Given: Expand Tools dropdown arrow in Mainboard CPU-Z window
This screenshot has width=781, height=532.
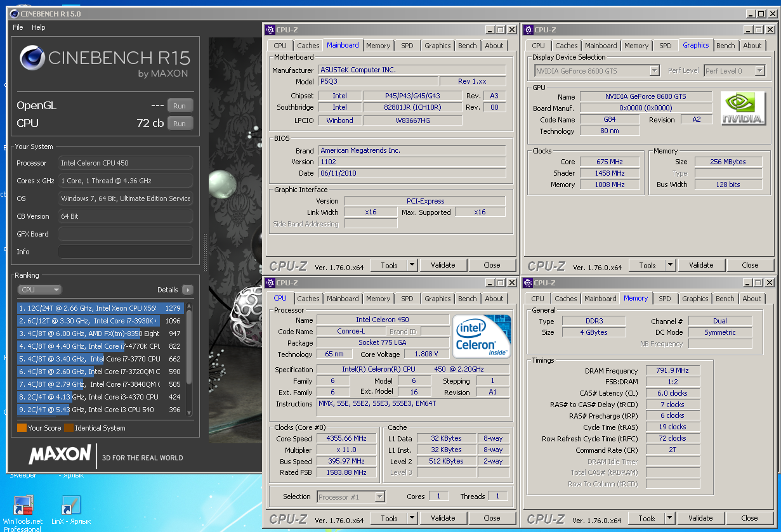Looking at the screenshot, I should click(x=412, y=265).
